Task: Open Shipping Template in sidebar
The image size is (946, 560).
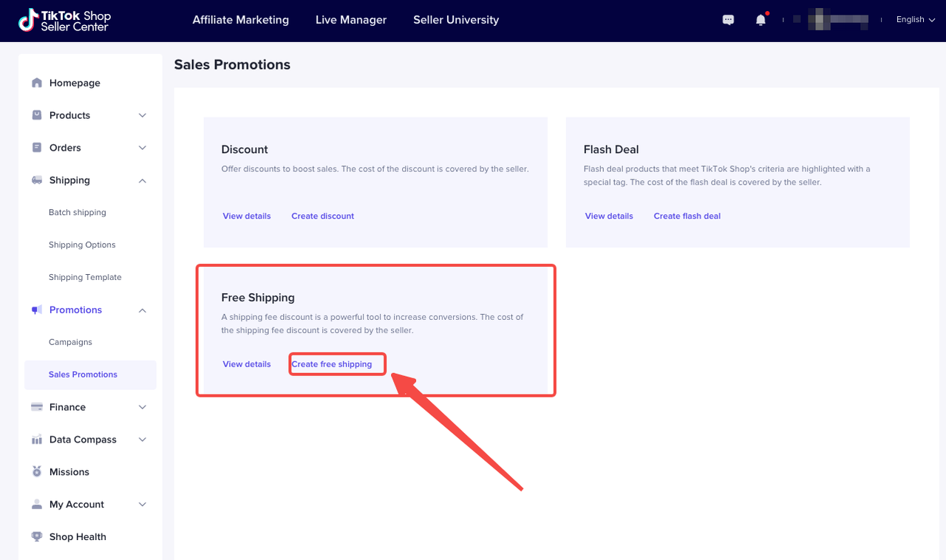Action: [x=85, y=277]
